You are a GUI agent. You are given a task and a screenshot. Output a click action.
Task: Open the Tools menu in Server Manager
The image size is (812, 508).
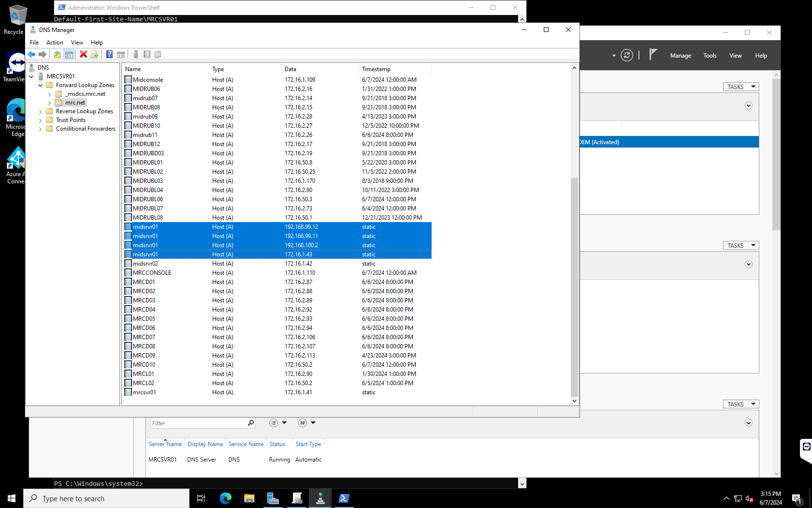(x=710, y=55)
